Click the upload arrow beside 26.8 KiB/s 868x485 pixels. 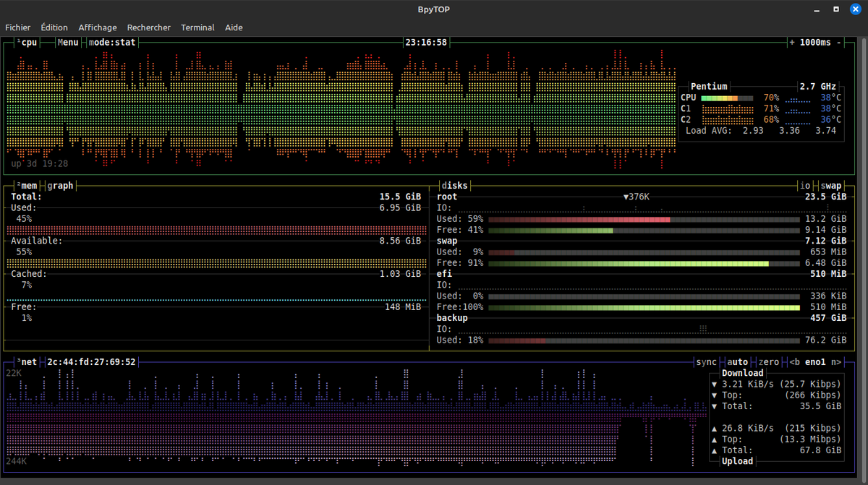[x=715, y=428]
